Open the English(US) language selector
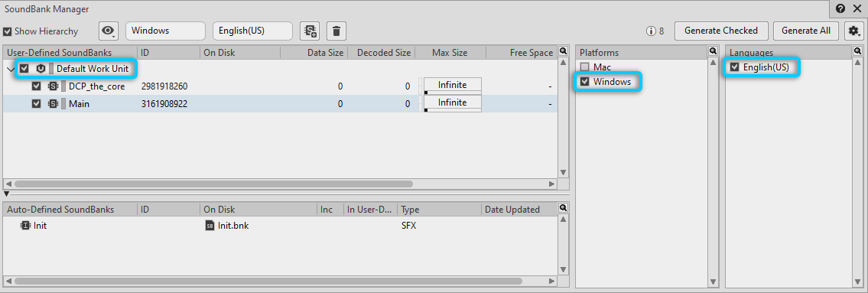This screenshot has width=868, height=293. [x=252, y=31]
